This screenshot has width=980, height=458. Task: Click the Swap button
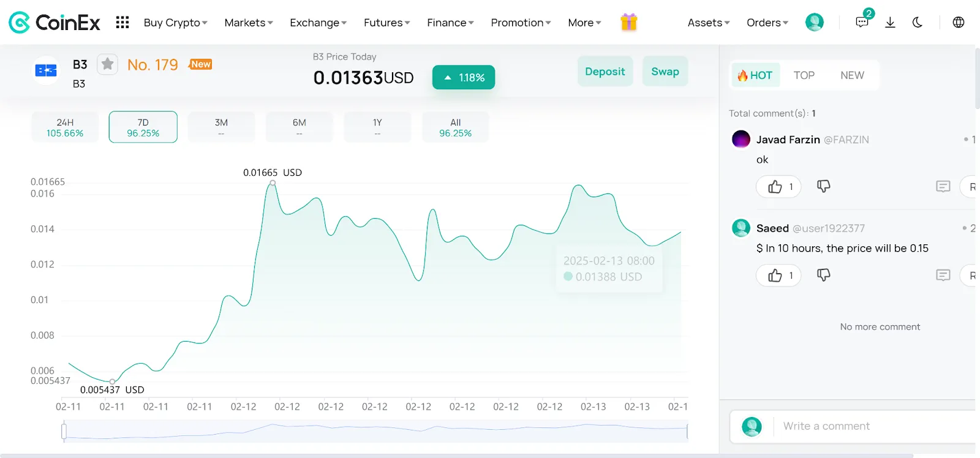pos(665,72)
